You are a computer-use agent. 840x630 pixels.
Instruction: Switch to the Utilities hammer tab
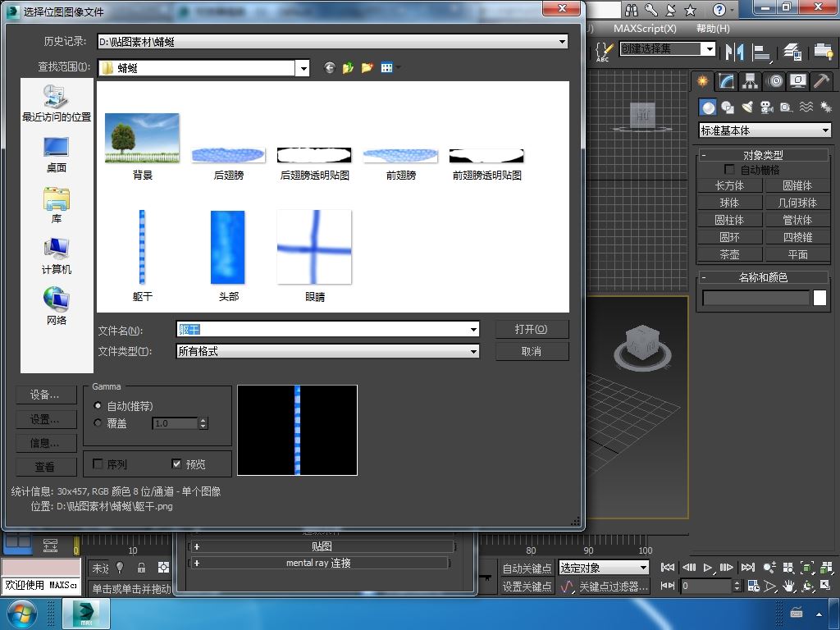tap(821, 81)
